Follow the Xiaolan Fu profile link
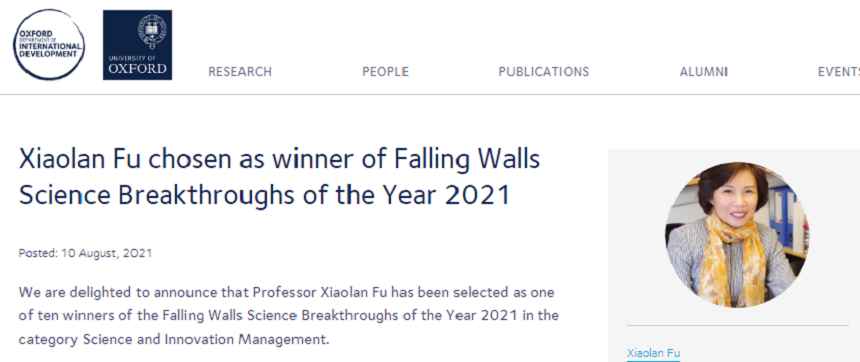The height and width of the screenshot is (362, 860). click(x=653, y=353)
